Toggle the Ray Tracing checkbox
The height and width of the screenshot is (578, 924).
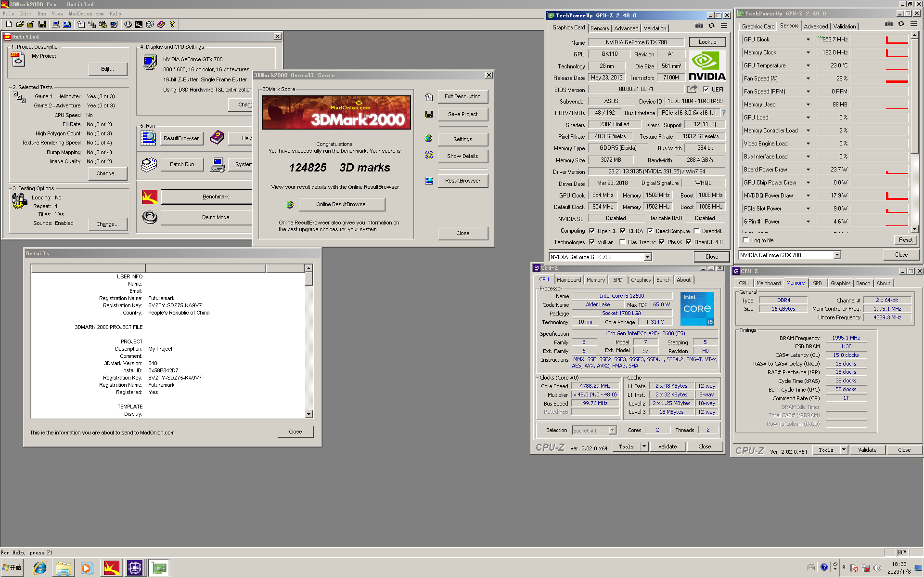pos(622,242)
